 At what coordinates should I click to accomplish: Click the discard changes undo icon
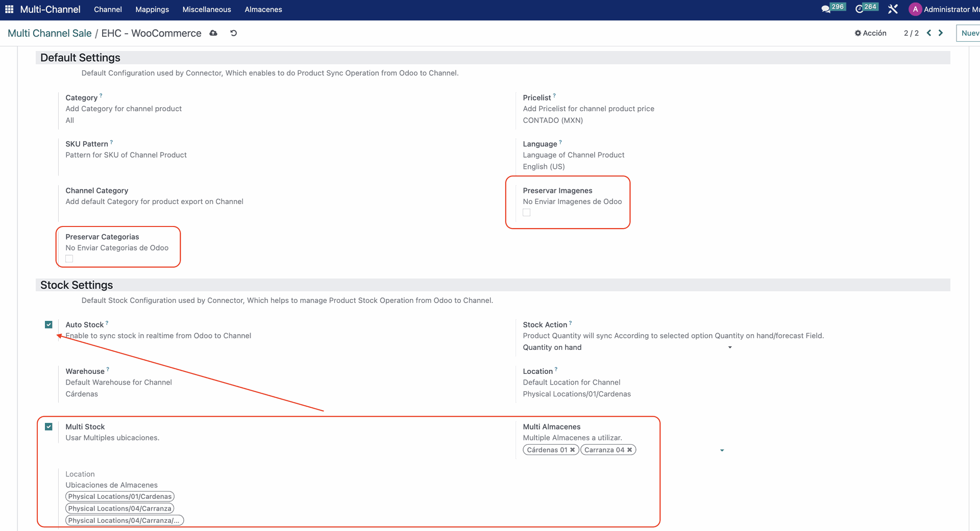click(x=234, y=33)
